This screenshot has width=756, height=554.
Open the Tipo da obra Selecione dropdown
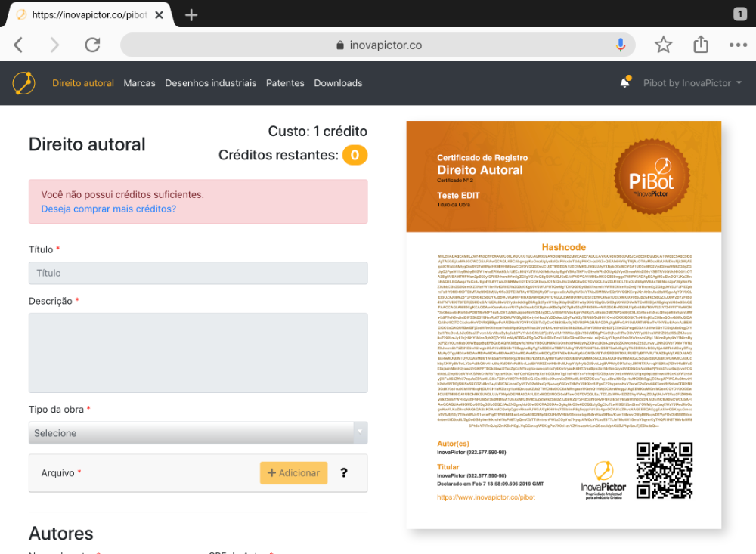point(198,433)
